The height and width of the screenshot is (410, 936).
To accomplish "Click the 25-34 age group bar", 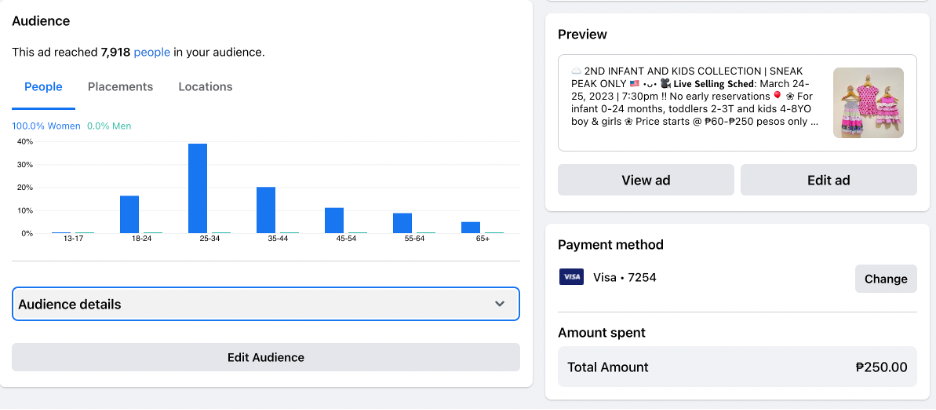I will (198, 188).
